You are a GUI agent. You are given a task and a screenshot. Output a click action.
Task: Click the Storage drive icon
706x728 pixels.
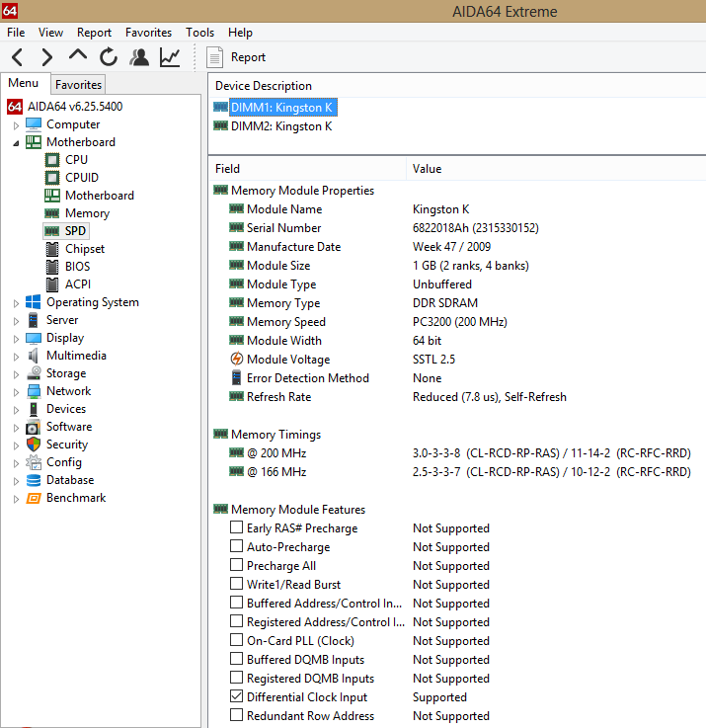pos(34,372)
